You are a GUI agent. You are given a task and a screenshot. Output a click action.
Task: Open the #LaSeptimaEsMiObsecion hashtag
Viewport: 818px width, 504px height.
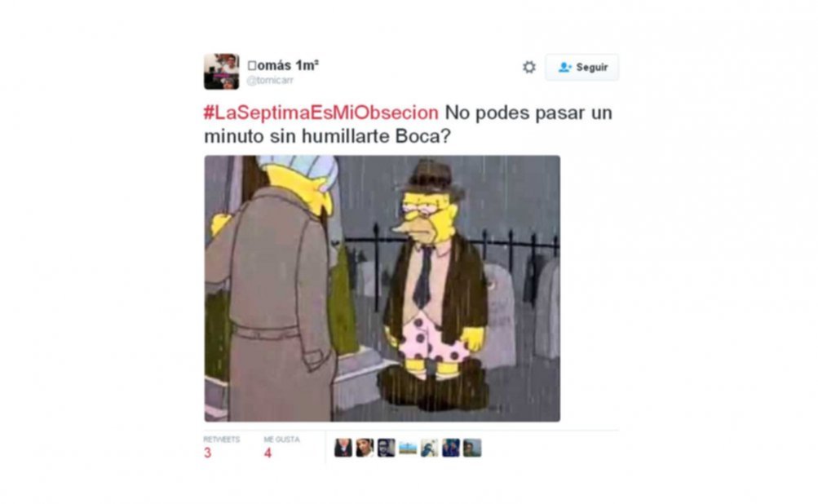click(x=321, y=113)
